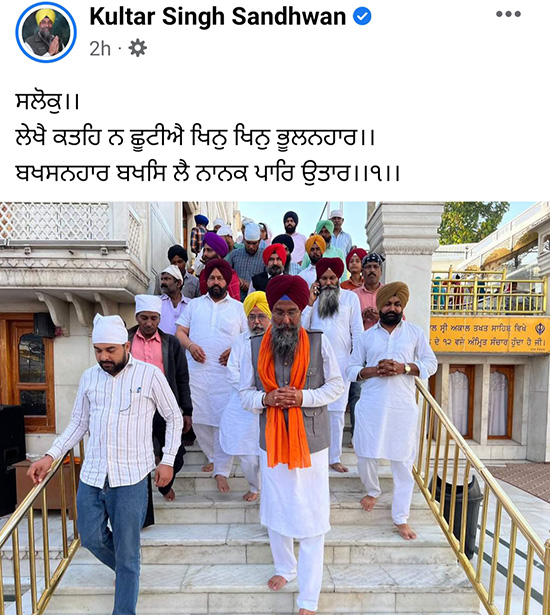The image size is (550, 615).
Task: Open the Kultar Singh Sandhwan profile name link
Action: (x=218, y=16)
